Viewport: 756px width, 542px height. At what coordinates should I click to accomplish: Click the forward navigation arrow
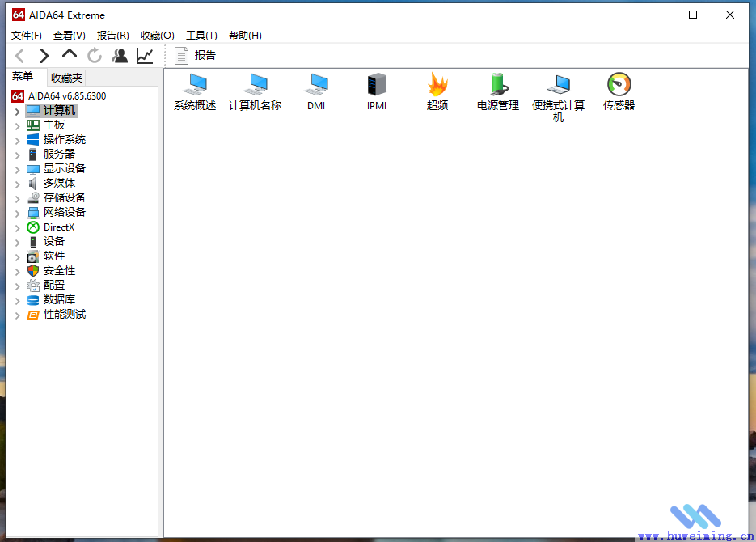tap(44, 56)
